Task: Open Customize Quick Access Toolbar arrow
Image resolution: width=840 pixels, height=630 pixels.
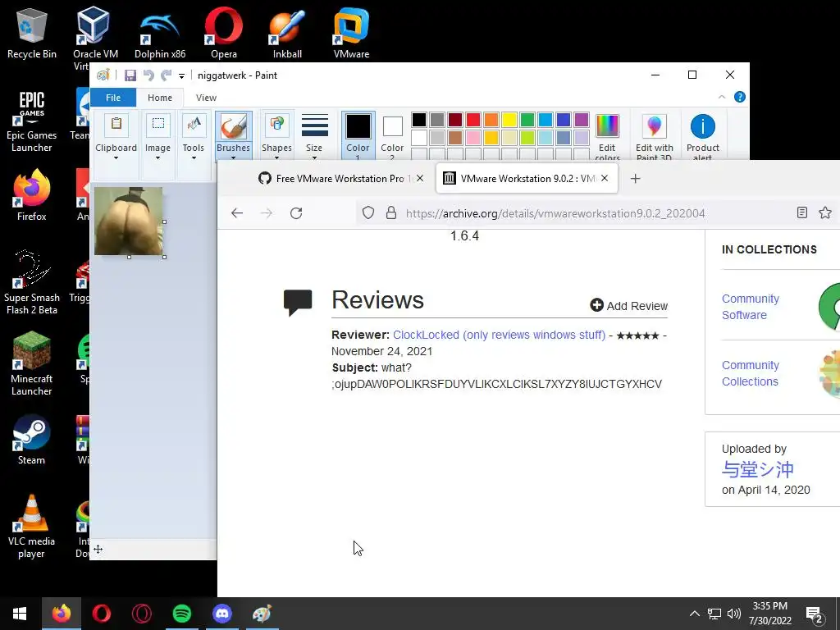Action: (x=181, y=76)
